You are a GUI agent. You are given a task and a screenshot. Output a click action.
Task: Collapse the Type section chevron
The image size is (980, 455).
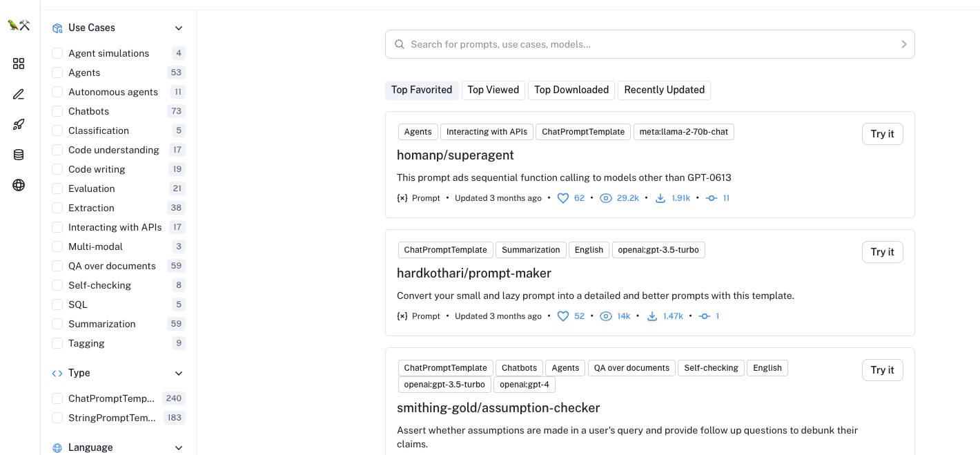179,374
